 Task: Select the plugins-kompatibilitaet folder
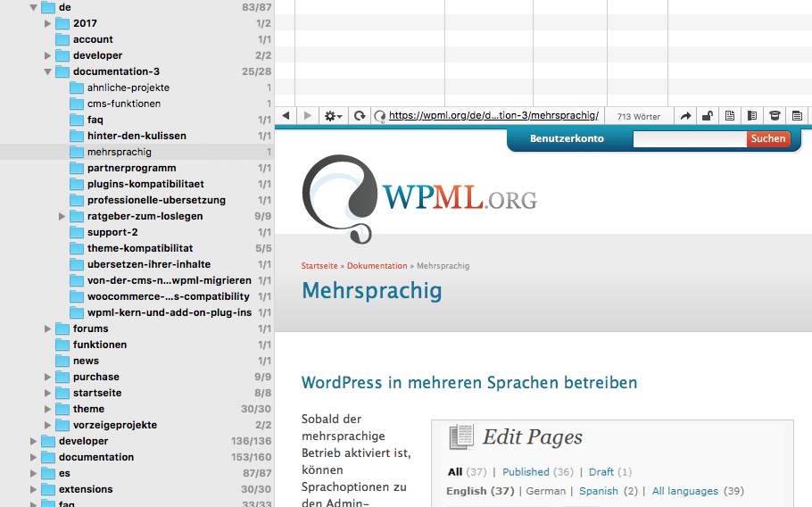(145, 184)
